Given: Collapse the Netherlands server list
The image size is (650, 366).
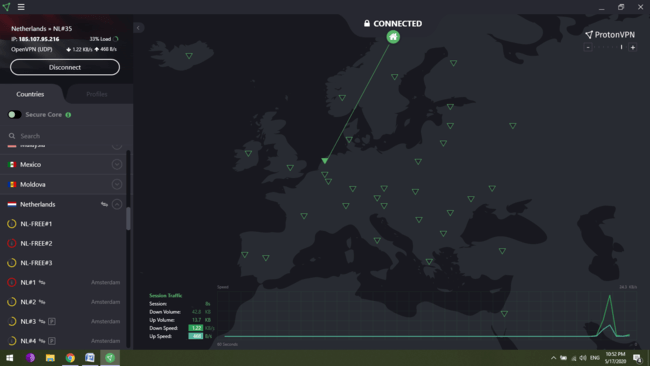Looking at the screenshot, I should pos(117,204).
